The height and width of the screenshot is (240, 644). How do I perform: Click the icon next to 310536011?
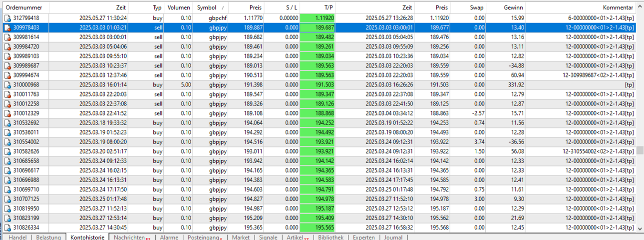point(7,132)
